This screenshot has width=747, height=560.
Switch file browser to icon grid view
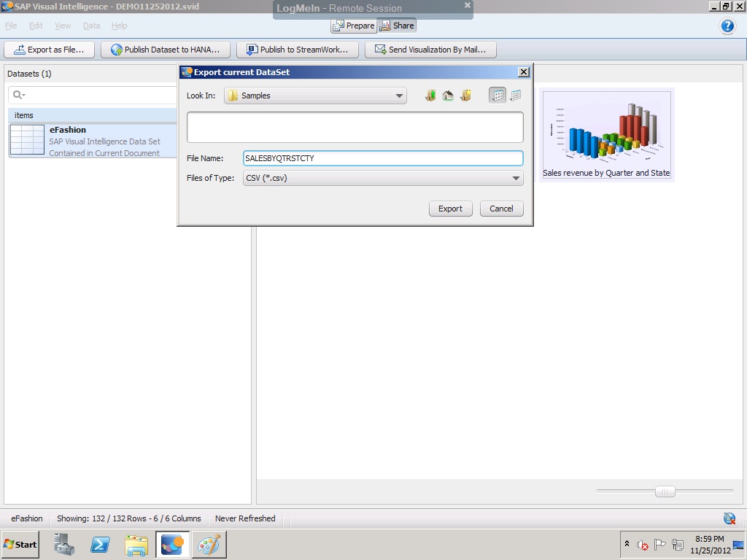pyautogui.click(x=498, y=96)
